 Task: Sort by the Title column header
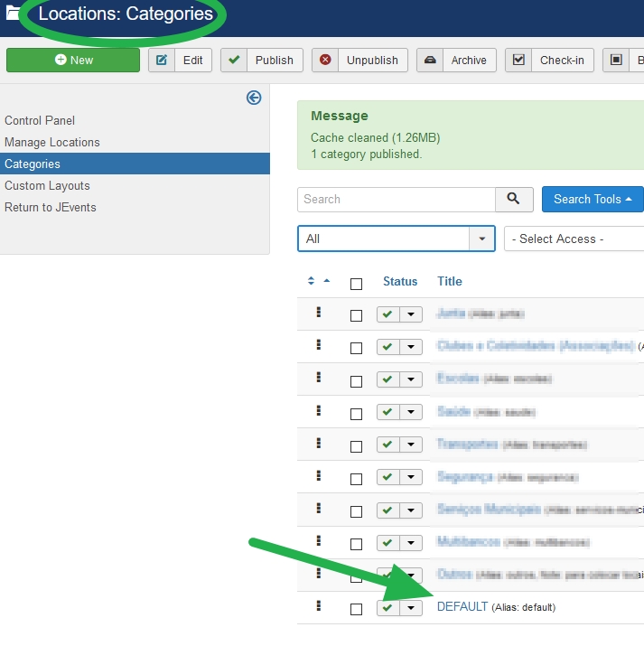tap(450, 281)
